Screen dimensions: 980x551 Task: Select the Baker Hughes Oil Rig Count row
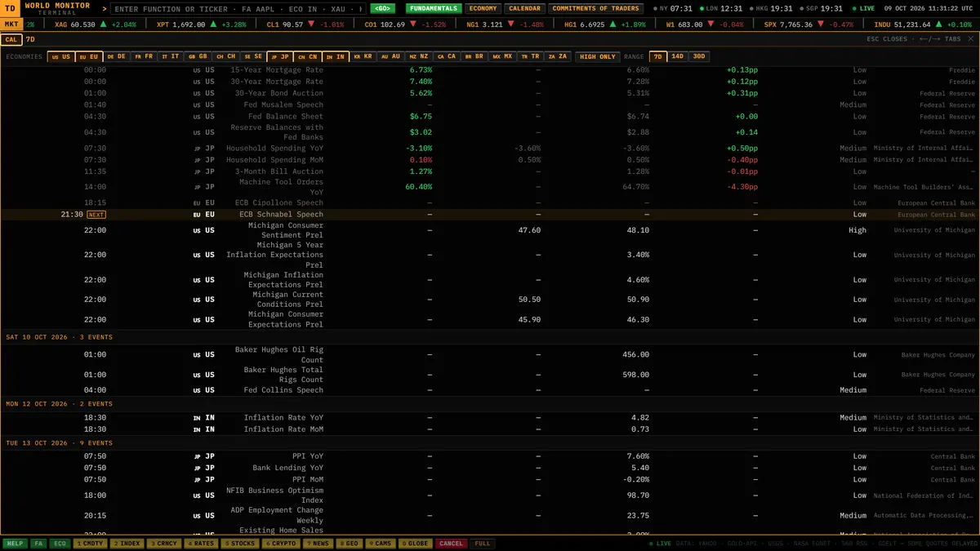coord(490,355)
